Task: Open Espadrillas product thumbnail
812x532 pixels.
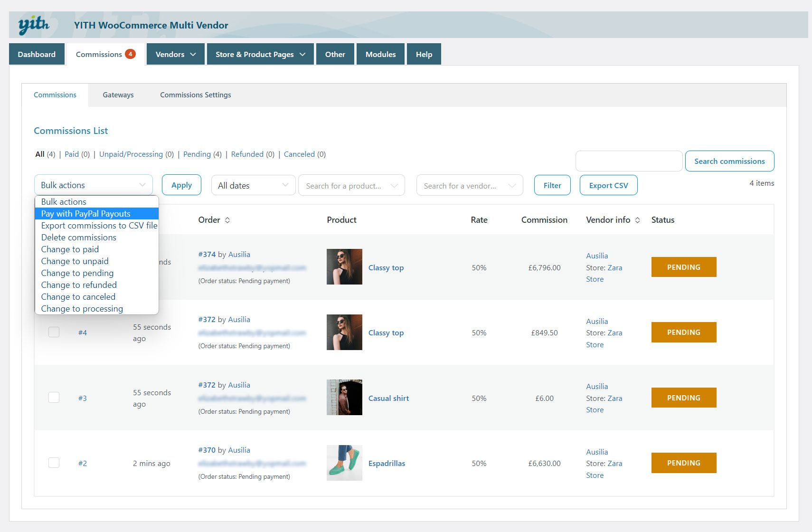Action: 344,463
